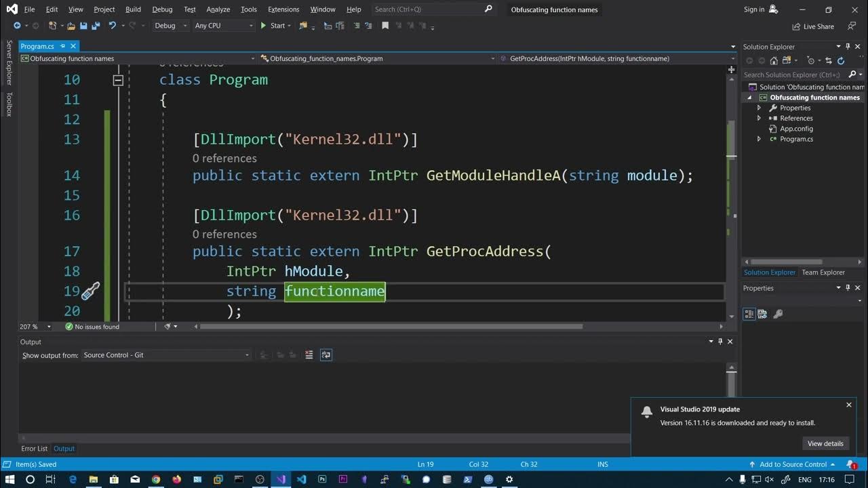Open the Extensions menu
This screenshot has height=488, width=868.
pyautogui.click(x=283, y=9)
